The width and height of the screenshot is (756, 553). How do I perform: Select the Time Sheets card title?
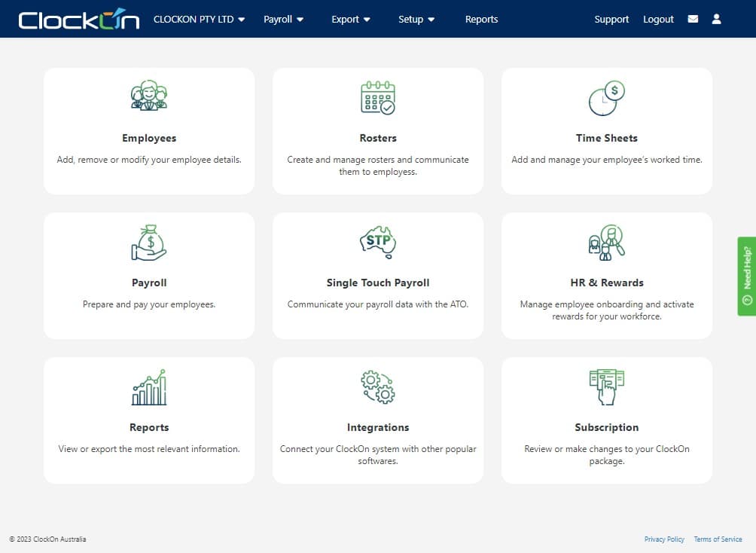tap(607, 138)
